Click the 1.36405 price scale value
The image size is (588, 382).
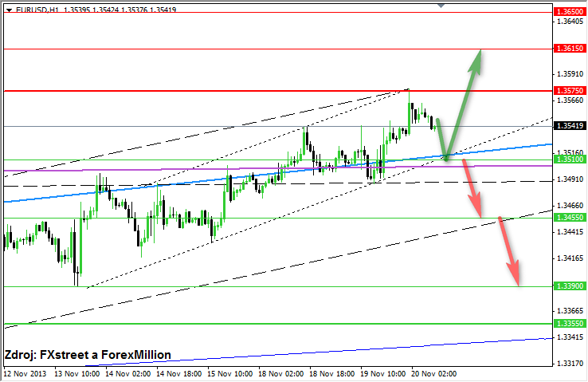click(x=570, y=22)
